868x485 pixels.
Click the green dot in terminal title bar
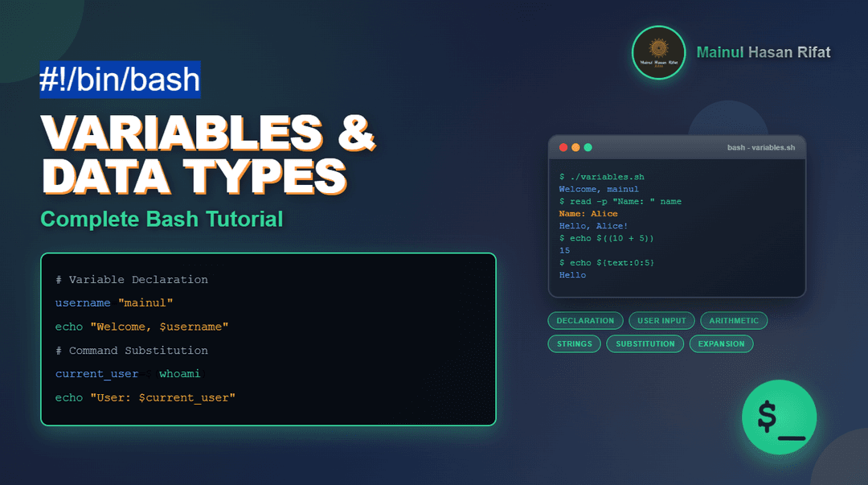coord(588,147)
